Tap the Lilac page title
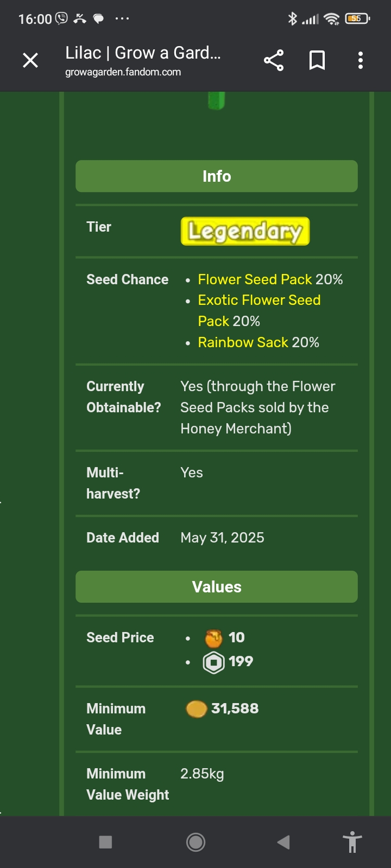 point(143,53)
